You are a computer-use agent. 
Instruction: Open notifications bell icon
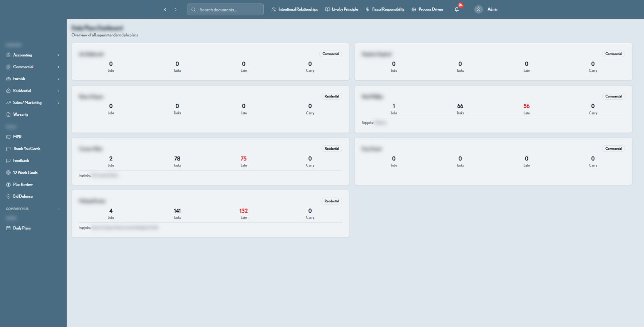coord(457,10)
